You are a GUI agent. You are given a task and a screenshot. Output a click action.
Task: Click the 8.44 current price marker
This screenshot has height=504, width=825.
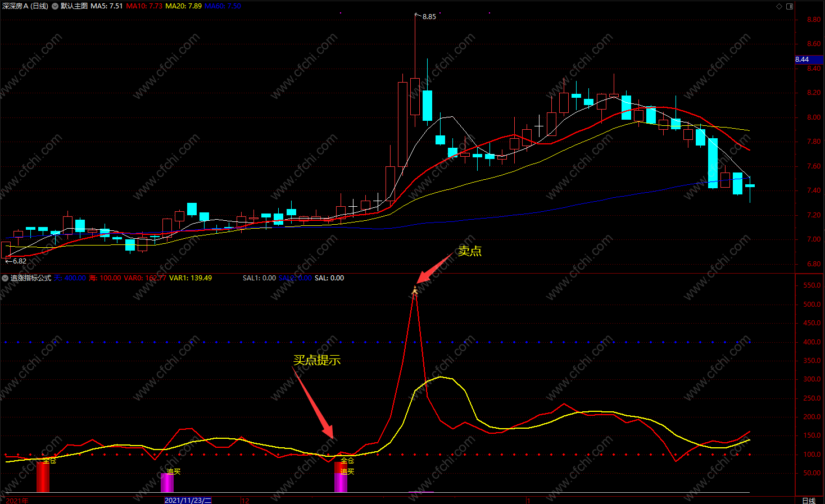tap(809, 60)
